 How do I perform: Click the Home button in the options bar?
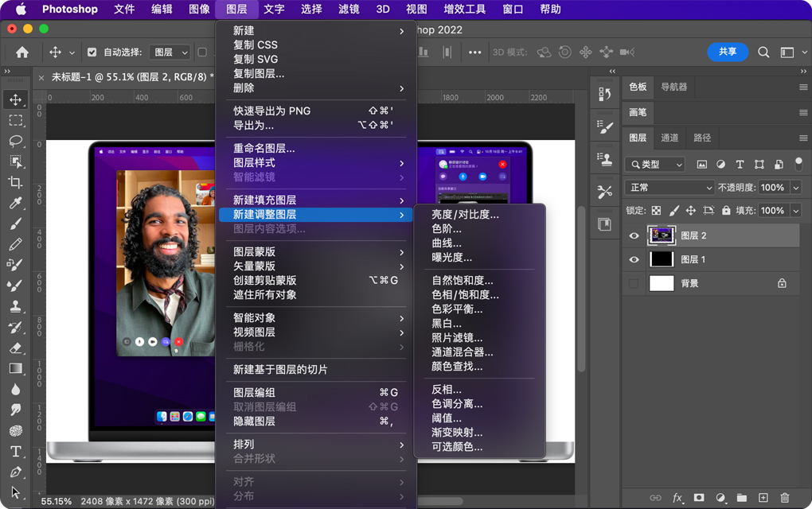[21, 52]
